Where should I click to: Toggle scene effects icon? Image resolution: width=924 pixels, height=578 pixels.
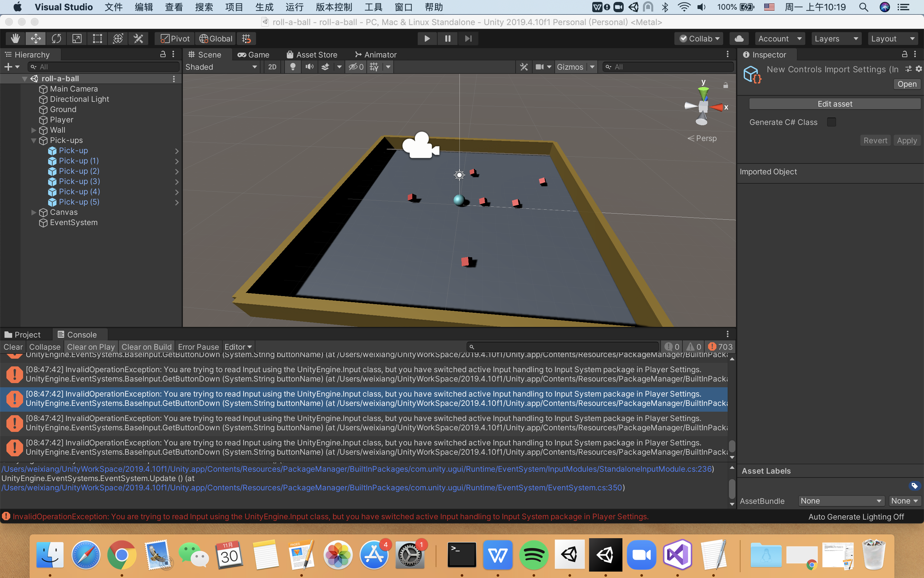pos(325,67)
